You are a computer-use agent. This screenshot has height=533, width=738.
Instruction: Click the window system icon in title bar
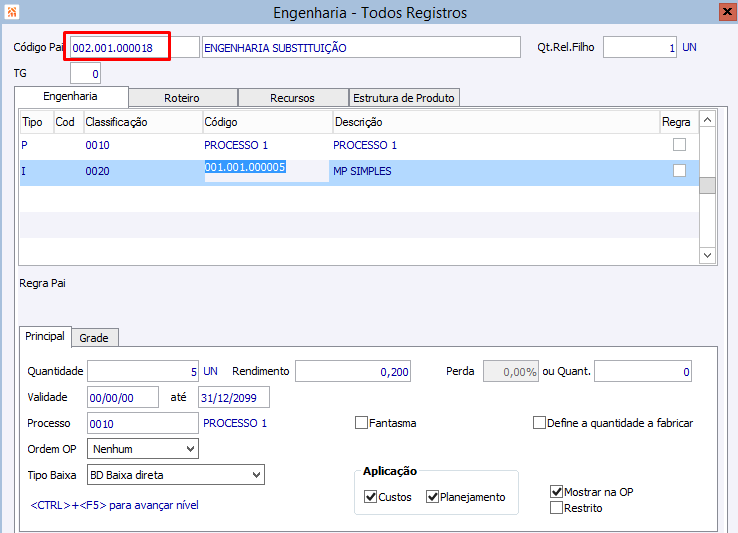pyautogui.click(x=11, y=13)
